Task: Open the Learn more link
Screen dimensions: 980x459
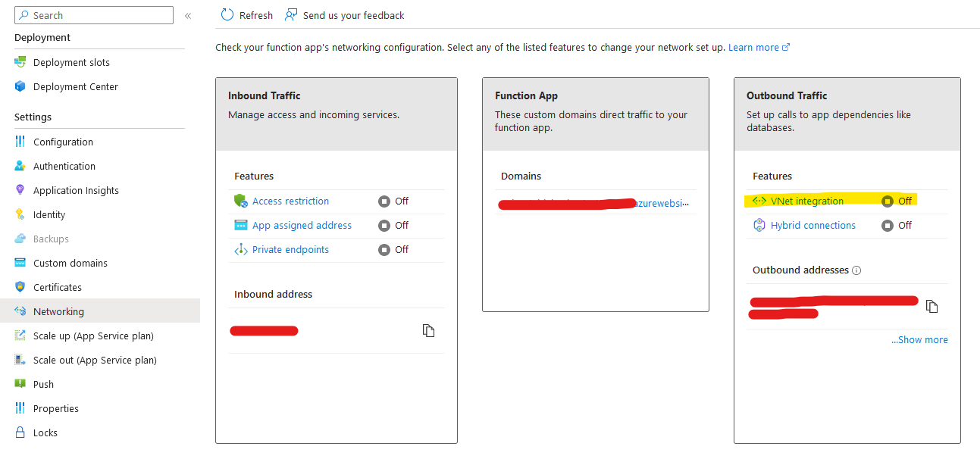Action: (x=753, y=47)
